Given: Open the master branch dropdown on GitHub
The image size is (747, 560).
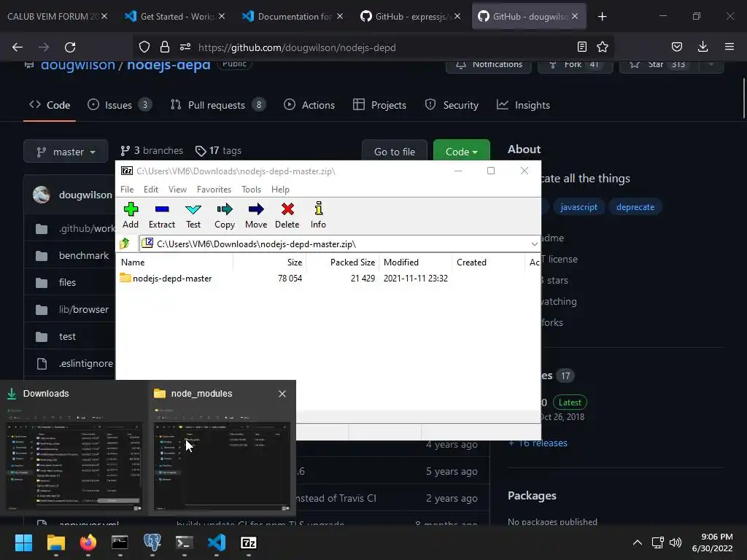Looking at the screenshot, I should click(66, 152).
